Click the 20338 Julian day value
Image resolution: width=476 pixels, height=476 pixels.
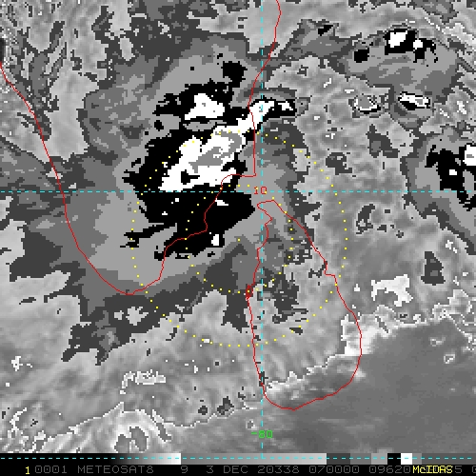pos(278,469)
